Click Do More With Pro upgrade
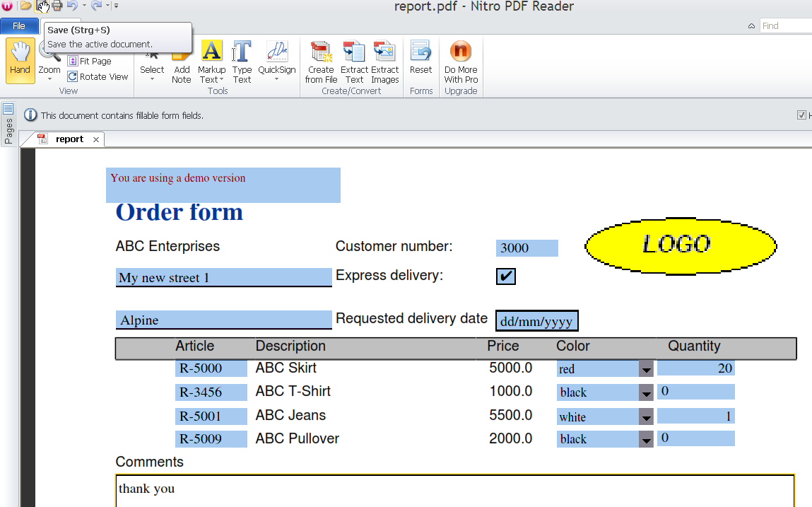Screen dimensions: 812x507 click(461, 62)
